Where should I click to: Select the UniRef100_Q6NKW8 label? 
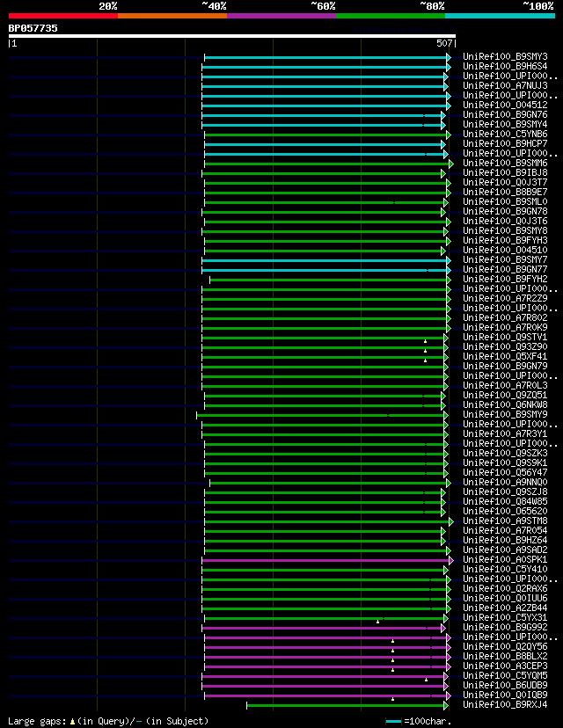click(x=505, y=404)
